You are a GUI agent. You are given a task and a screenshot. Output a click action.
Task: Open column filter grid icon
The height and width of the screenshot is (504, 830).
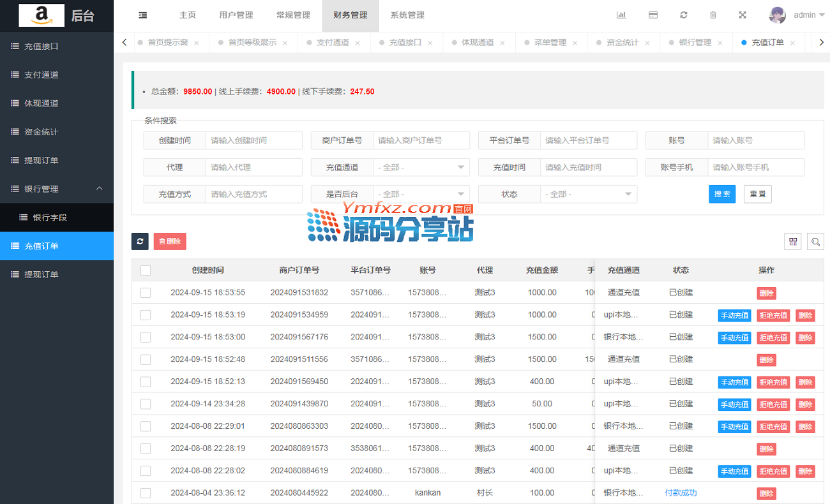793,241
